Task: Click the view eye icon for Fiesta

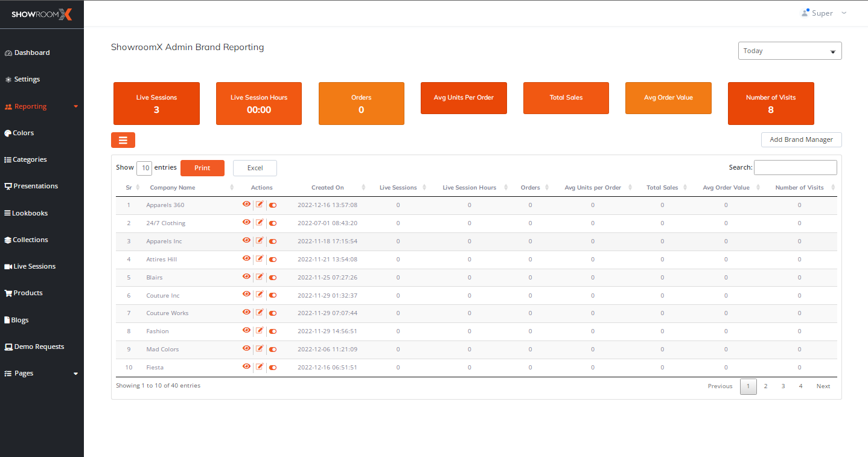Action: pos(246,367)
